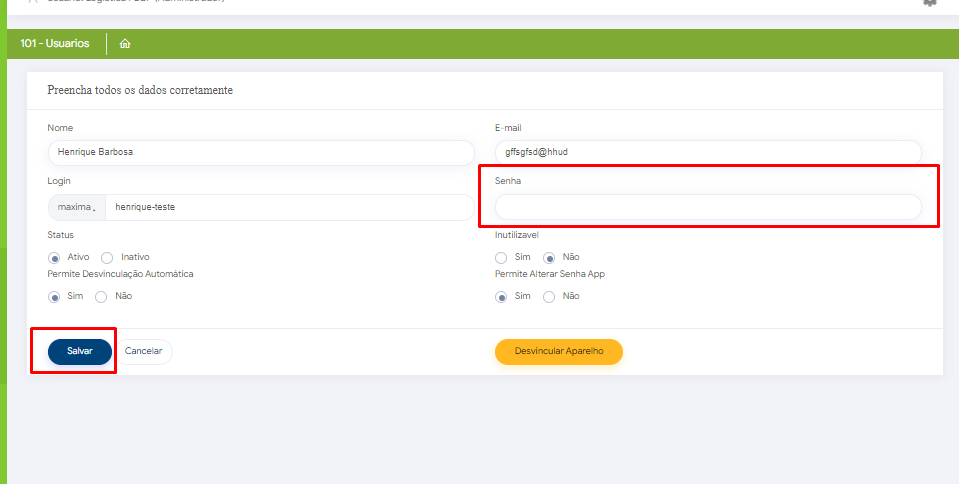Click the Cancelar button

[144, 352]
